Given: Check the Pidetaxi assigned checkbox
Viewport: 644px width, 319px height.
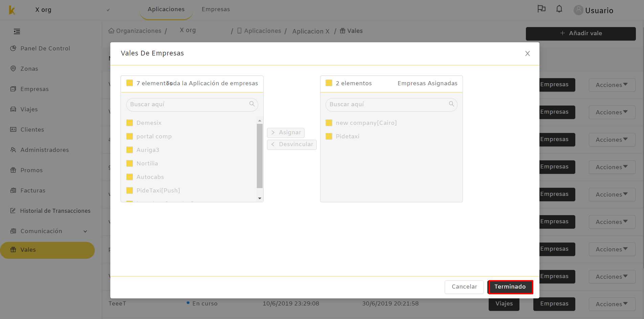Looking at the screenshot, I should click(x=329, y=136).
